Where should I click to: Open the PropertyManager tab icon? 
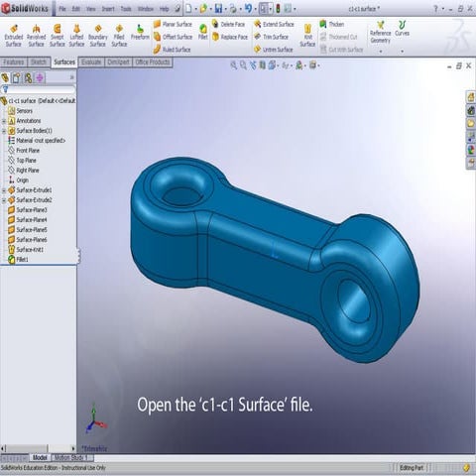point(16,77)
